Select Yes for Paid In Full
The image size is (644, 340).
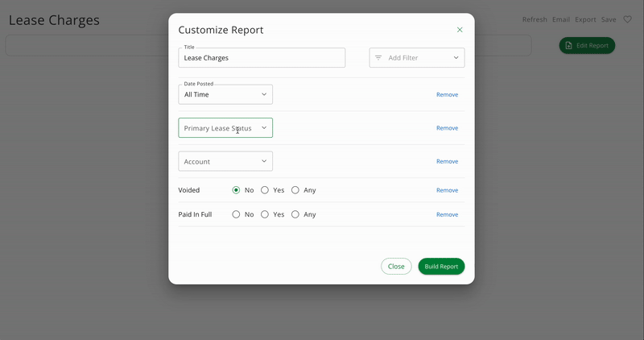point(265,214)
